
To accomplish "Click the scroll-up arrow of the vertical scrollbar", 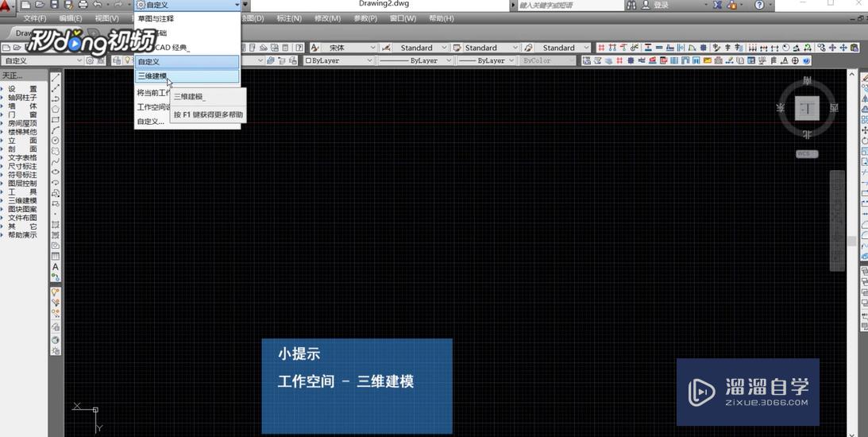I will tap(852, 74).
